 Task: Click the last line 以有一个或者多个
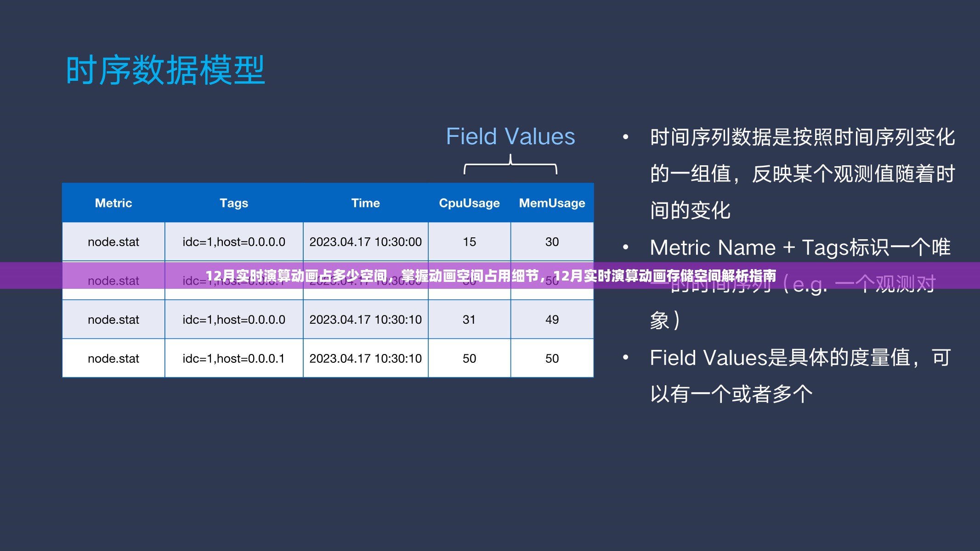pyautogui.click(x=731, y=394)
